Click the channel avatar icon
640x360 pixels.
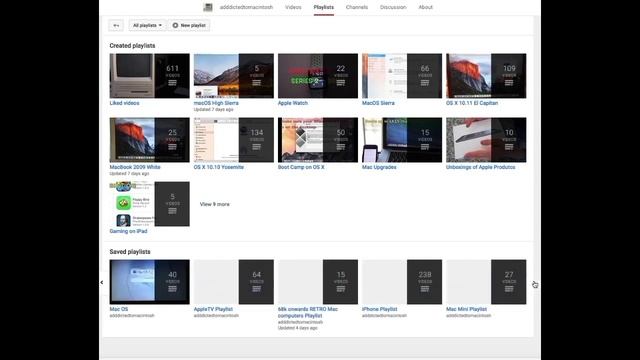pyautogui.click(x=208, y=7)
